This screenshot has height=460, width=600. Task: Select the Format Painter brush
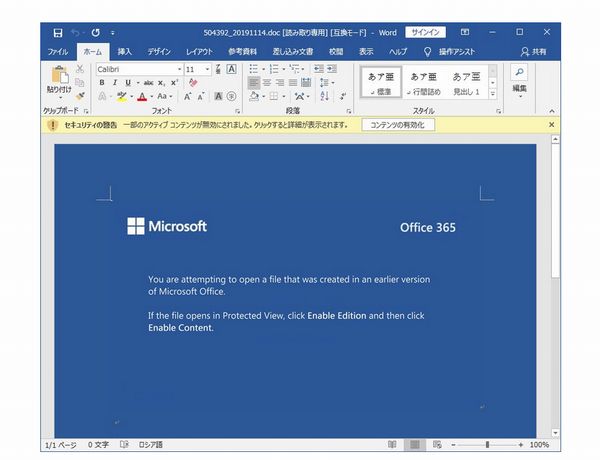click(80, 96)
